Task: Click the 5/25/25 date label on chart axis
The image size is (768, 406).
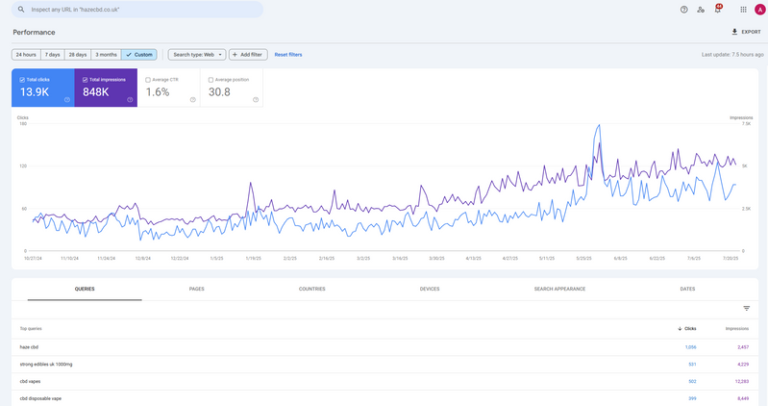Action: click(x=584, y=258)
